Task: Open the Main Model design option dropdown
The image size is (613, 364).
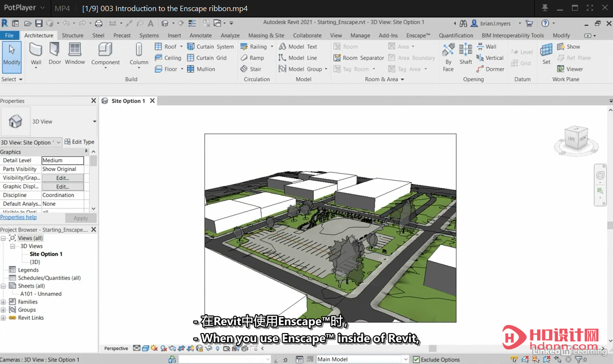Action: tap(406, 360)
